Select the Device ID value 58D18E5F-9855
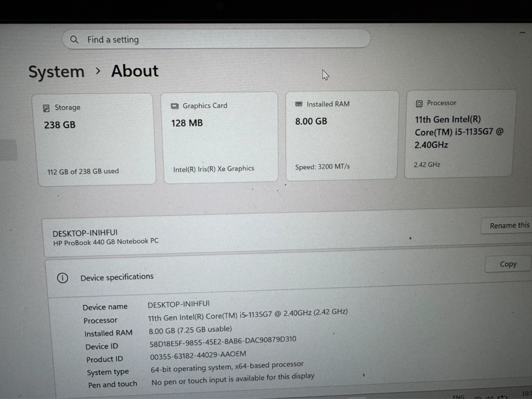Viewport: 532px width, 399px height. 223,342
